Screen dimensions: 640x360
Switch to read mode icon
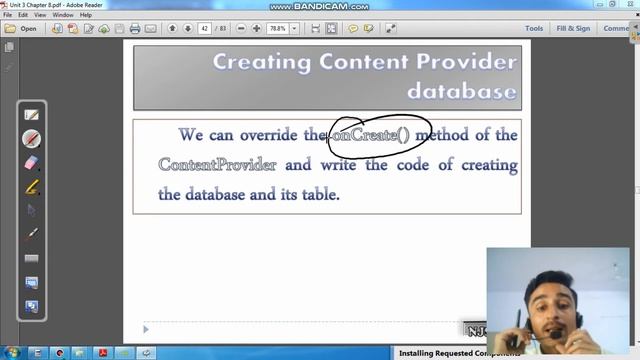point(391,28)
